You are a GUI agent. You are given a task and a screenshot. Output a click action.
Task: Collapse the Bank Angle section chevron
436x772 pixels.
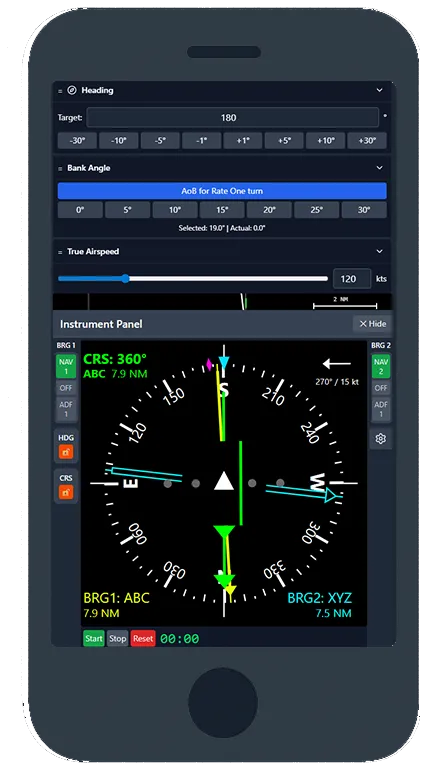[379, 168]
